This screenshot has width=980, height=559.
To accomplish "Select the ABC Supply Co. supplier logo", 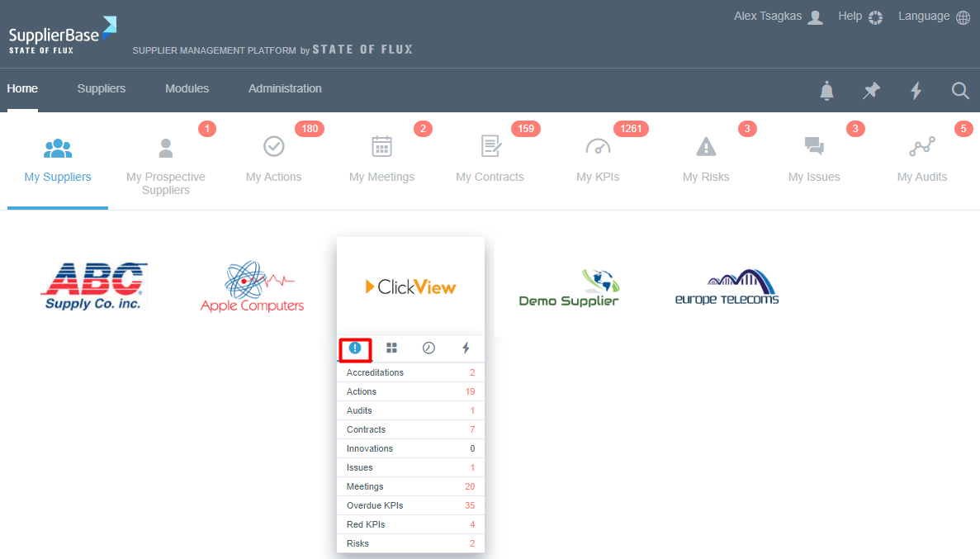I will pos(93,286).
